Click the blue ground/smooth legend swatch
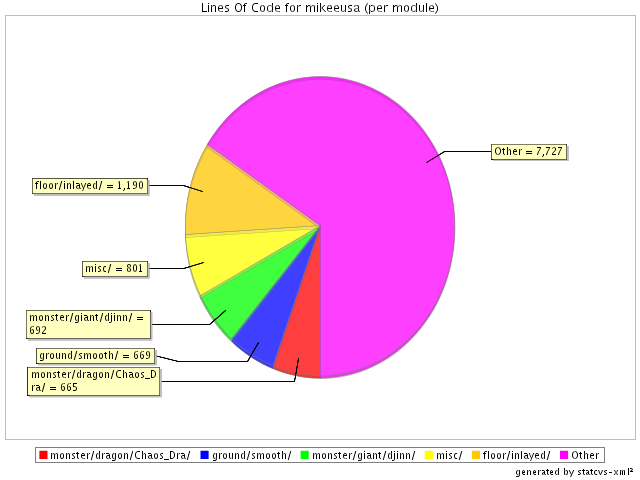This screenshot has width=640, height=480. tap(204, 456)
